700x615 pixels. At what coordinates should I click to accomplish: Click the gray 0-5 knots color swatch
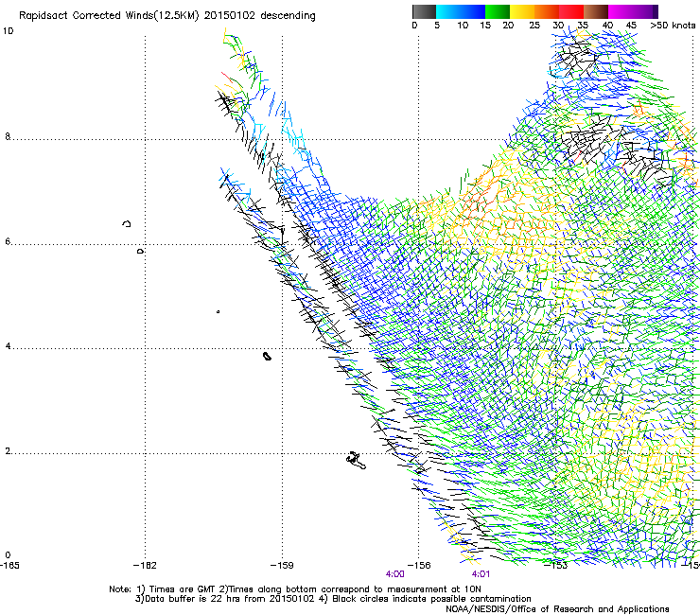424,11
